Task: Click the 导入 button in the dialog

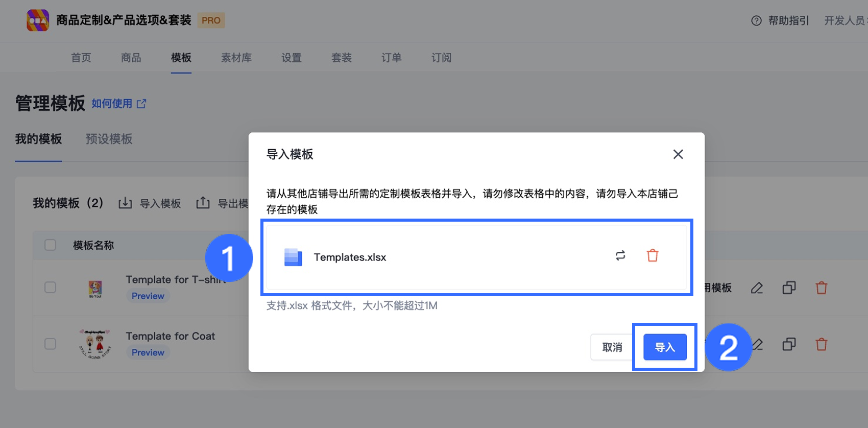Action: [665, 347]
